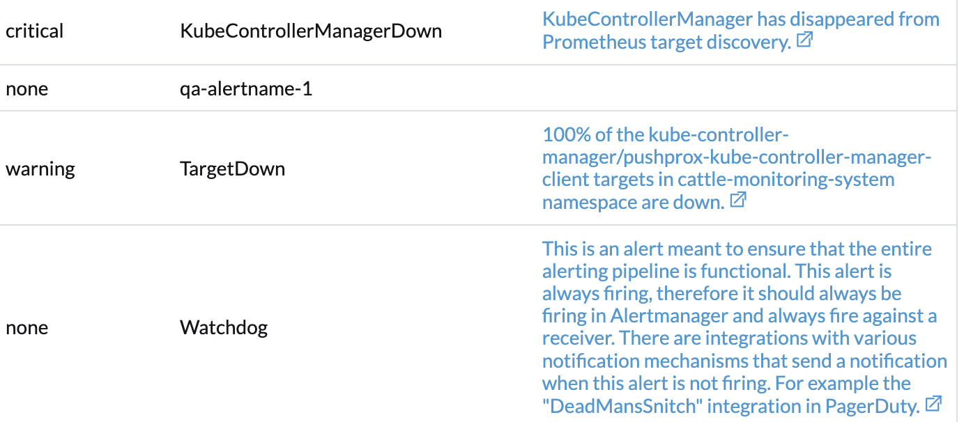Click cattle-monitoring-system text in TargetDown message

click(787, 178)
